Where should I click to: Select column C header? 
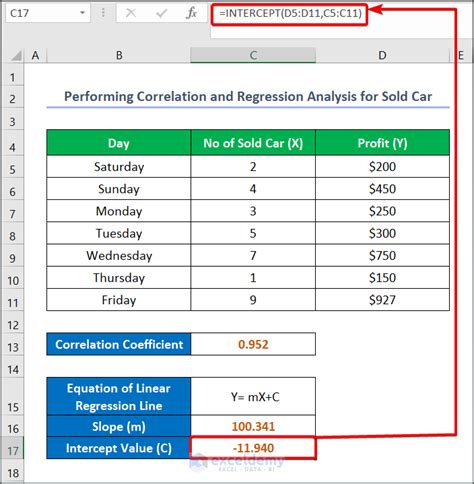[253, 55]
